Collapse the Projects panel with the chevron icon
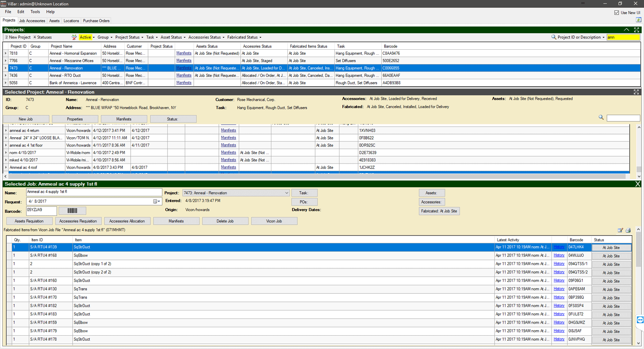Screen dimensions: 644x349 (627, 29)
